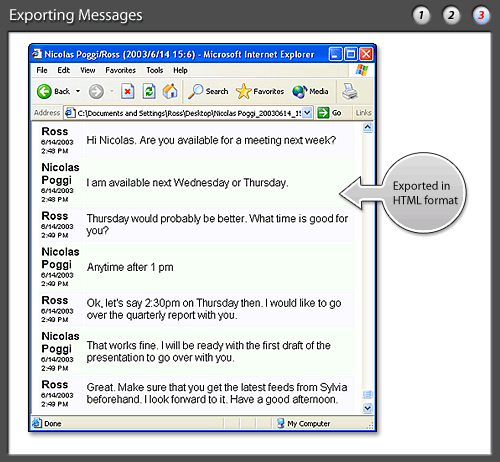Viewport: 500px width, 462px height.
Task: Click the scrollbar up arrow
Action: (368, 127)
